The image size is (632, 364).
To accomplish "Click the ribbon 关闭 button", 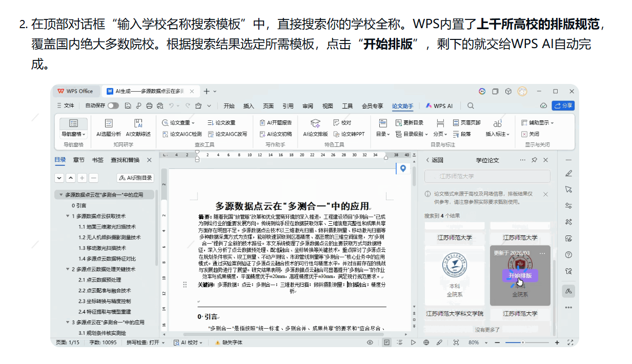I will tap(530, 134).
